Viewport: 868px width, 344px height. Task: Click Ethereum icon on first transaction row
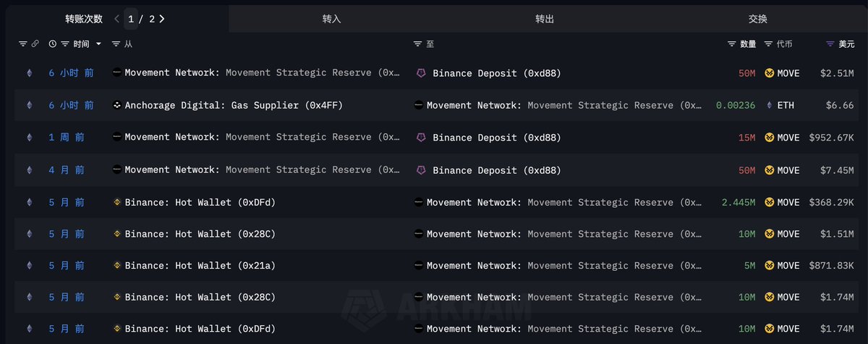[30, 73]
